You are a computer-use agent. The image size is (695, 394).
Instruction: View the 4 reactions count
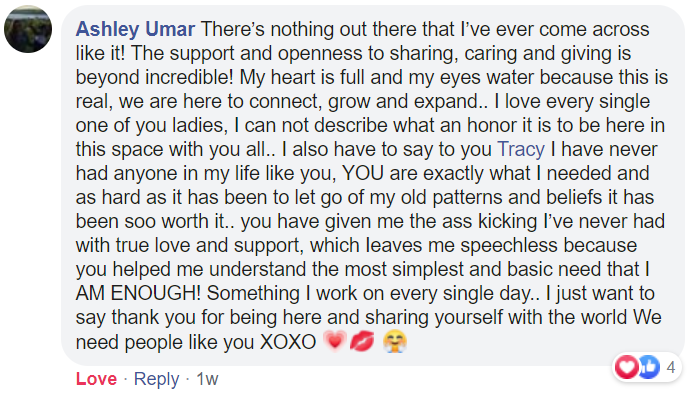pyautogui.click(x=671, y=367)
